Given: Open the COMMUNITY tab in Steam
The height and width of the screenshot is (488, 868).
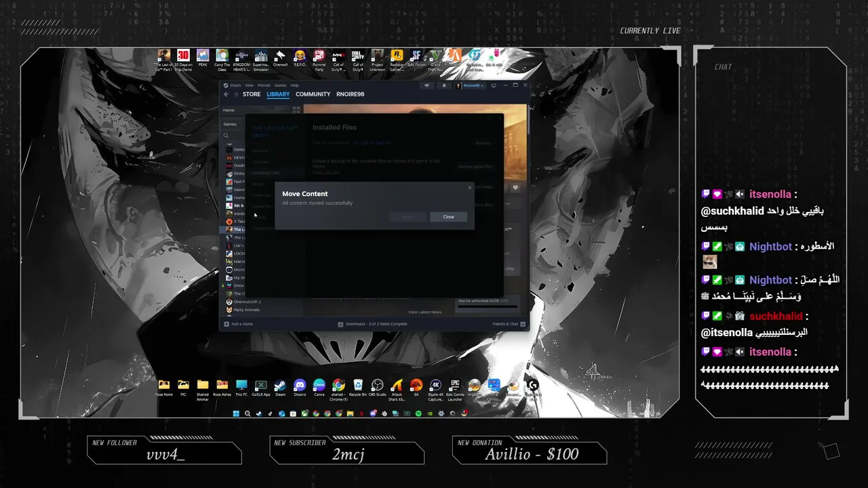Looking at the screenshot, I should [x=313, y=94].
